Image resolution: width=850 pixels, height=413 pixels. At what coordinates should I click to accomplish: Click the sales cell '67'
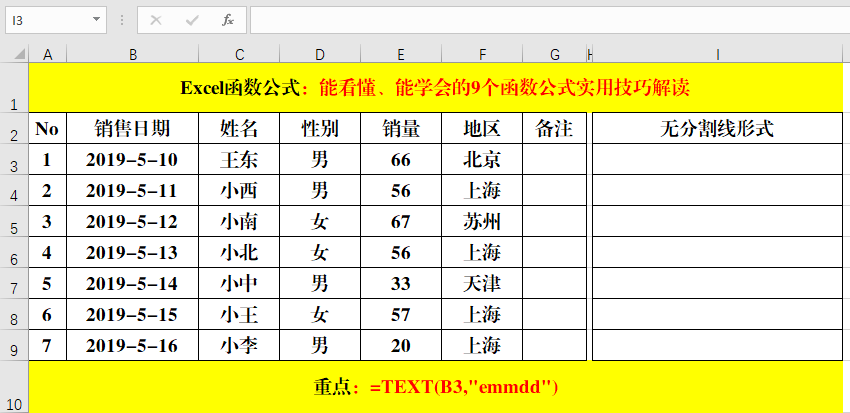[x=401, y=221]
